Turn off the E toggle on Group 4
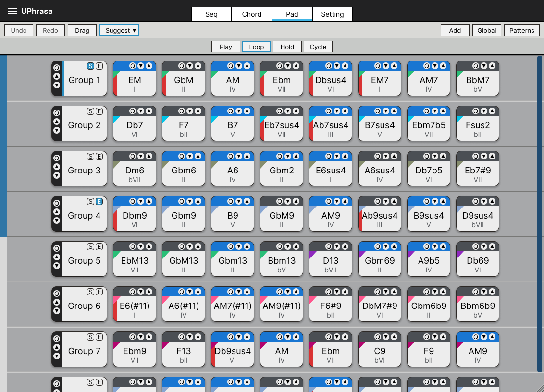The height and width of the screenshot is (392, 544). [x=99, y=201]
